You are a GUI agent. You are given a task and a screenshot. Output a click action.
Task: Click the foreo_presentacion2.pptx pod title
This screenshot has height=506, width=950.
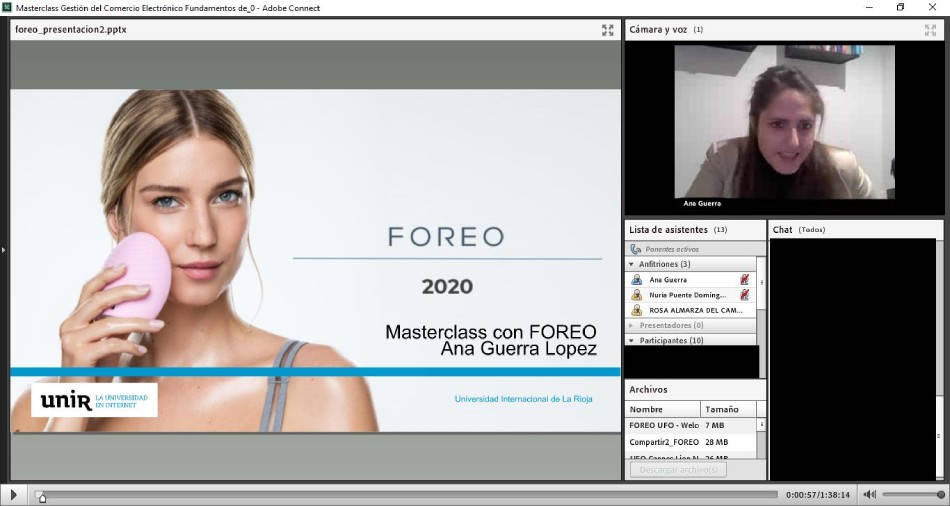point(71,30)
